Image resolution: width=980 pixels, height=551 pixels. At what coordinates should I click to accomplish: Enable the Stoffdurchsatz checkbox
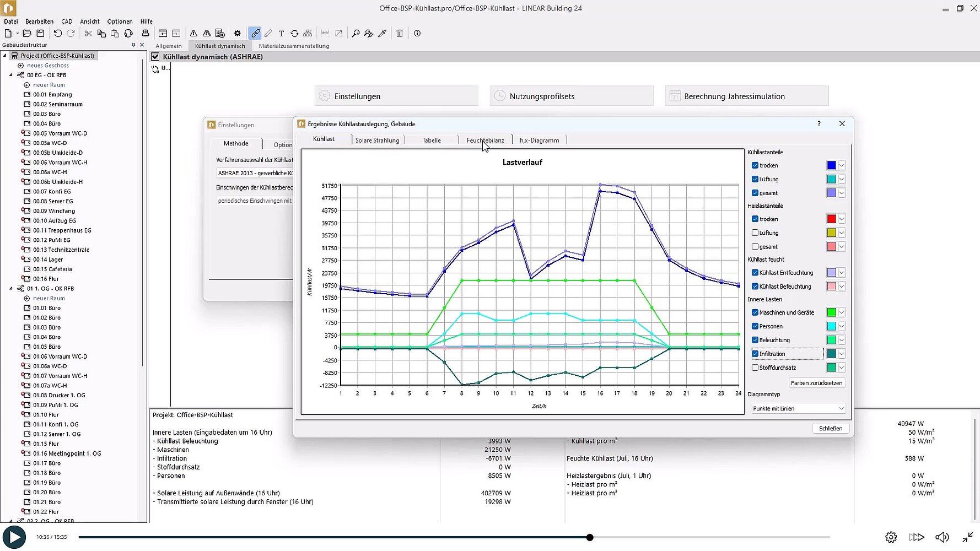(755, 368)
